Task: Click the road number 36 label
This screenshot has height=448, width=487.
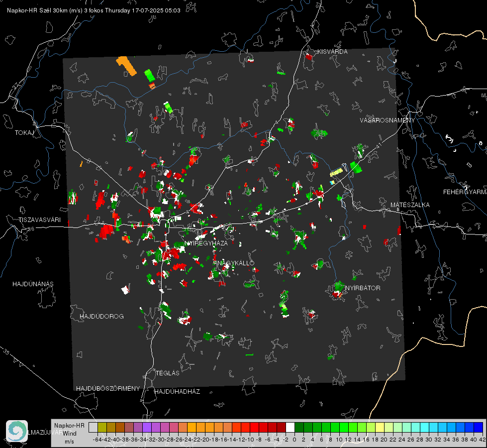Action: 31,229
